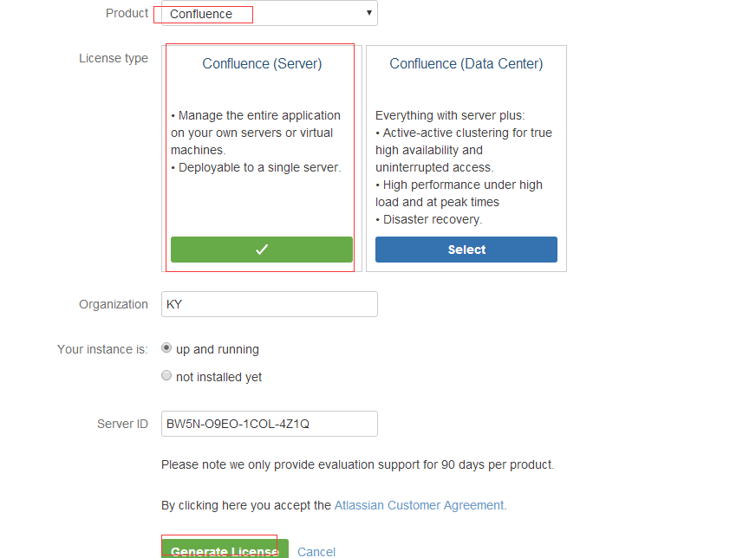This screenshot has height=558, width=756.
Task: Click the 'Product' label
Action: (x=127, y=14)
